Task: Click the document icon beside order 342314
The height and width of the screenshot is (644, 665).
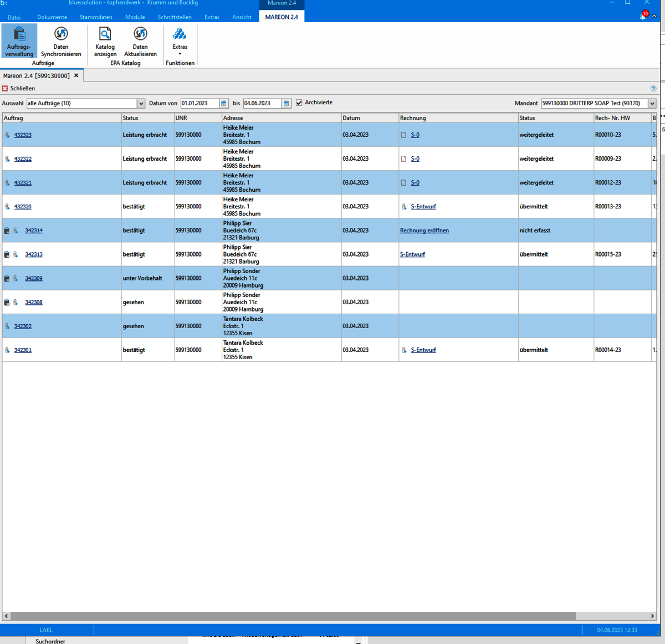Action: 7,231
